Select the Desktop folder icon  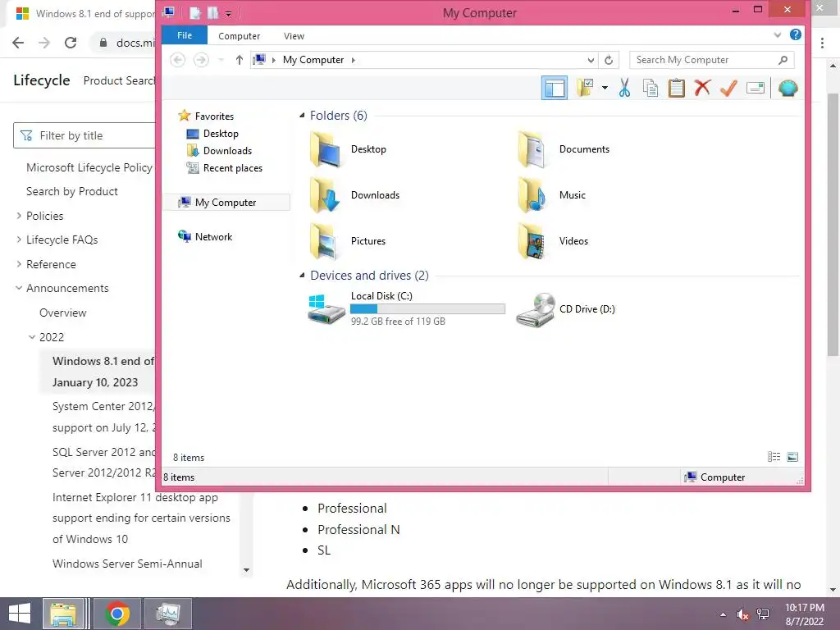coord(326,149)
